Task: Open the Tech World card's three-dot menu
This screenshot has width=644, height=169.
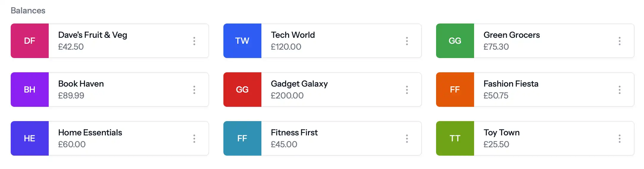Action: [x=407, y=41]
